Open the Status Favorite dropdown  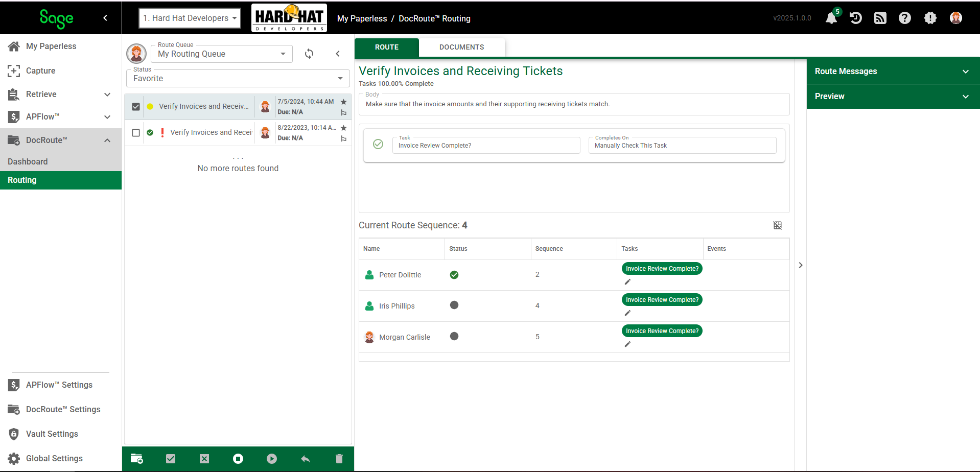(x=238, y=78)
